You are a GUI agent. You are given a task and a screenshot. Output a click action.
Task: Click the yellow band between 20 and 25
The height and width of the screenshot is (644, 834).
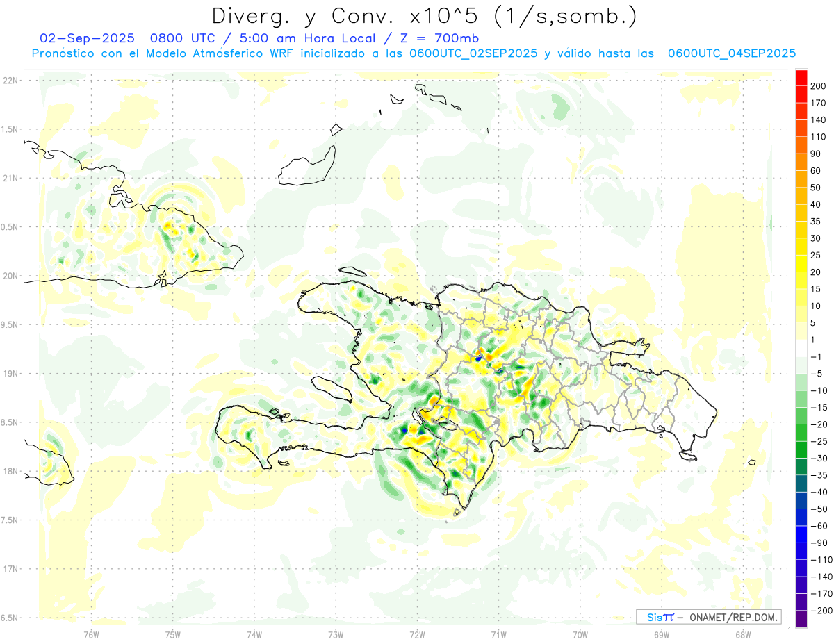(801, 264)
